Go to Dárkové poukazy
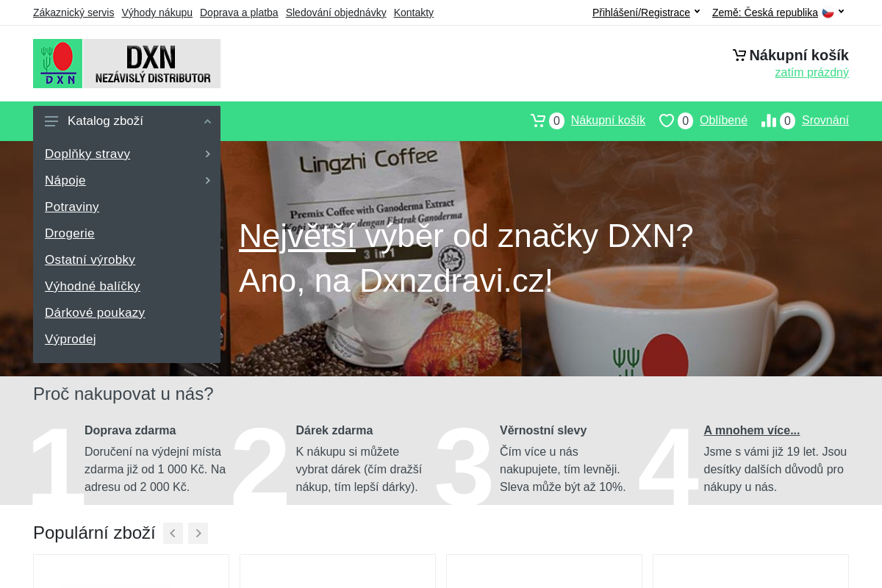The width and height of the screenshot is (882, 588). (95, 312)
